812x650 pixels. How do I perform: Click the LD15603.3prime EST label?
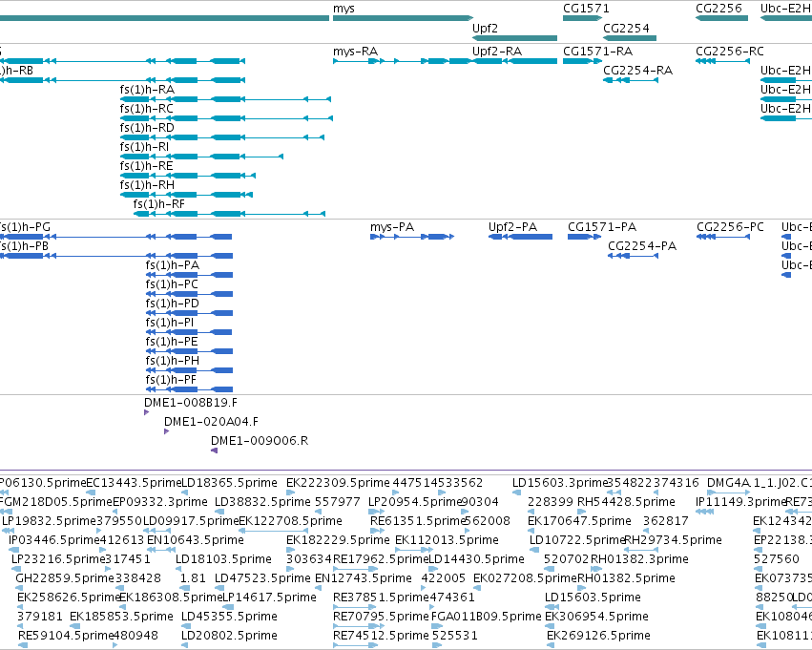pyautogui.click(x=560, y=483)
